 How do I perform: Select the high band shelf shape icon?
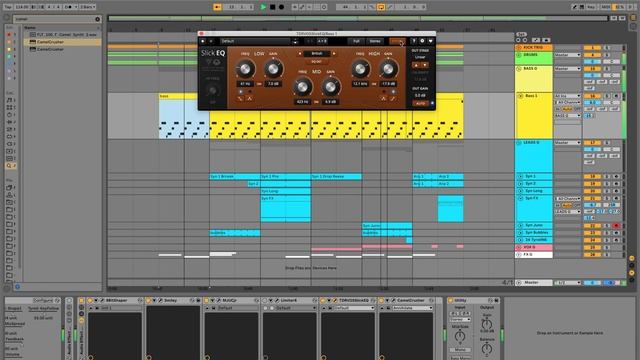[393, 98]
